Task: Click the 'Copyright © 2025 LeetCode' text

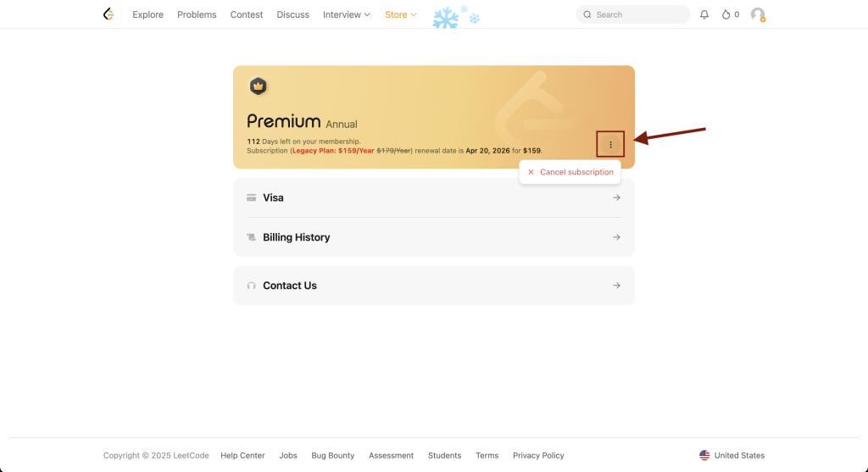Action: [x=156, y=455]
